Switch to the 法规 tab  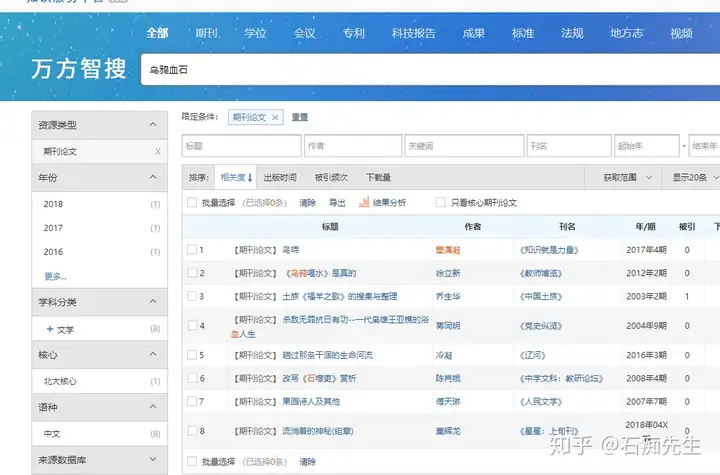[572, 33]
